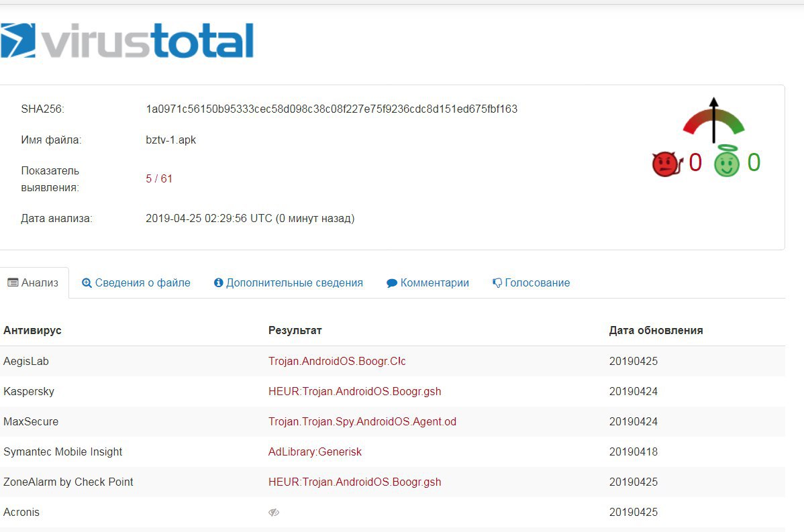The width and height of the screenshot is (804, 532).
Task: Click the speech bubble icon on Комментарии tab
Action: [x=392, y=283]
